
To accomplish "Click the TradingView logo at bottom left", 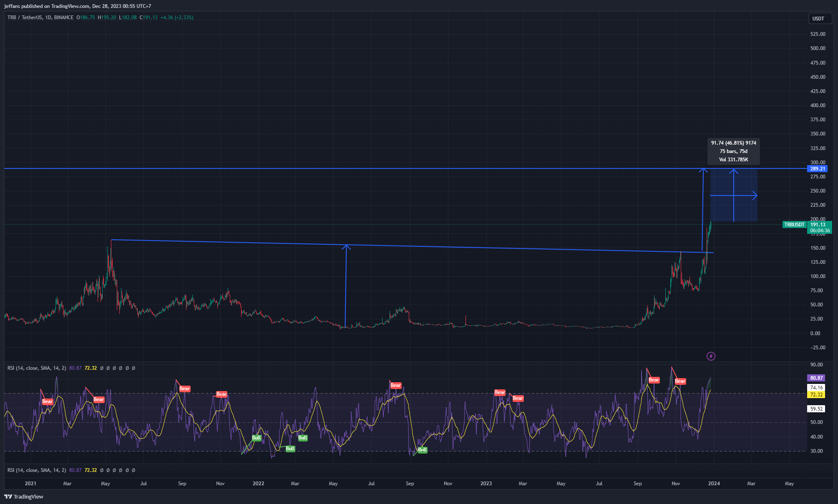I will (24, 496).
